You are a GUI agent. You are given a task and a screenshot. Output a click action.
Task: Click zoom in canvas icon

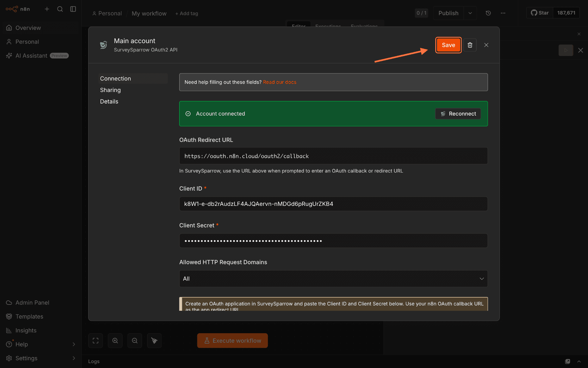click(x=115, y=341)
